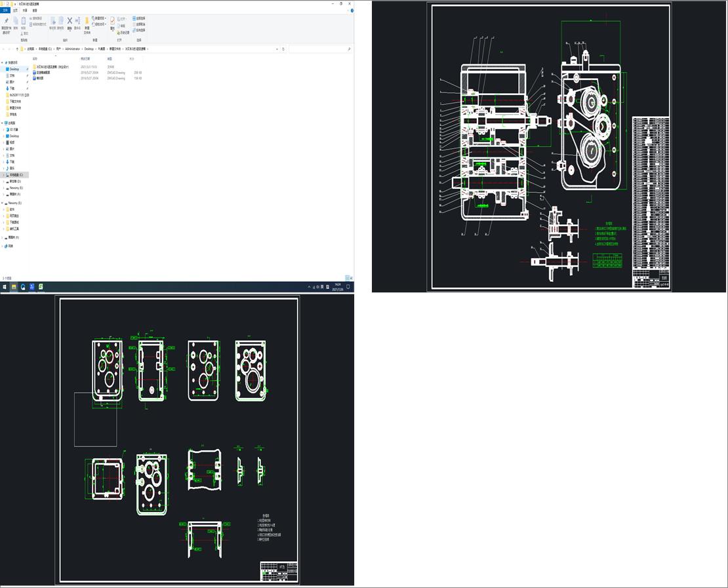This screenshot has width=728, height=588.
Task: Click the housing parts drawing image
Action: (x=177, y=440)
